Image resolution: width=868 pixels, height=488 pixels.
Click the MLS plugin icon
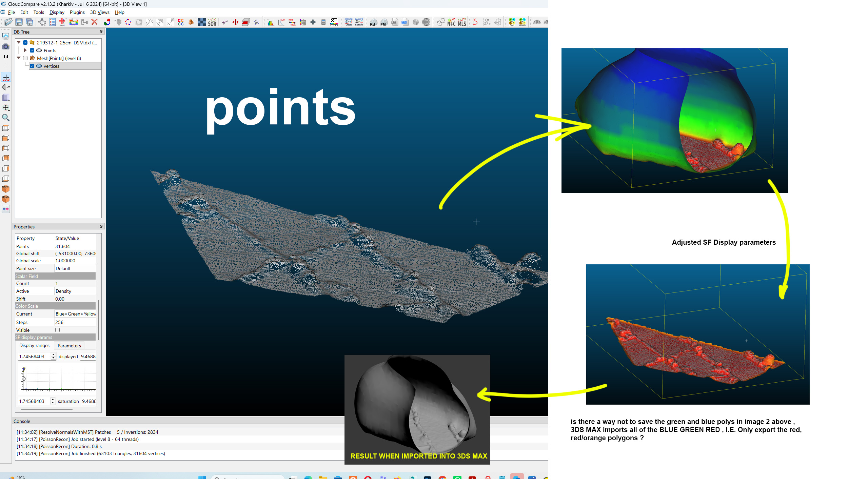click(462, 22)
